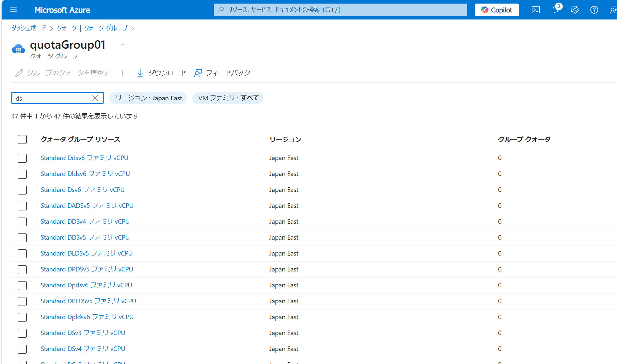Open Cloud Shell terminal icon
617x364 pixels.
[536, 10]
